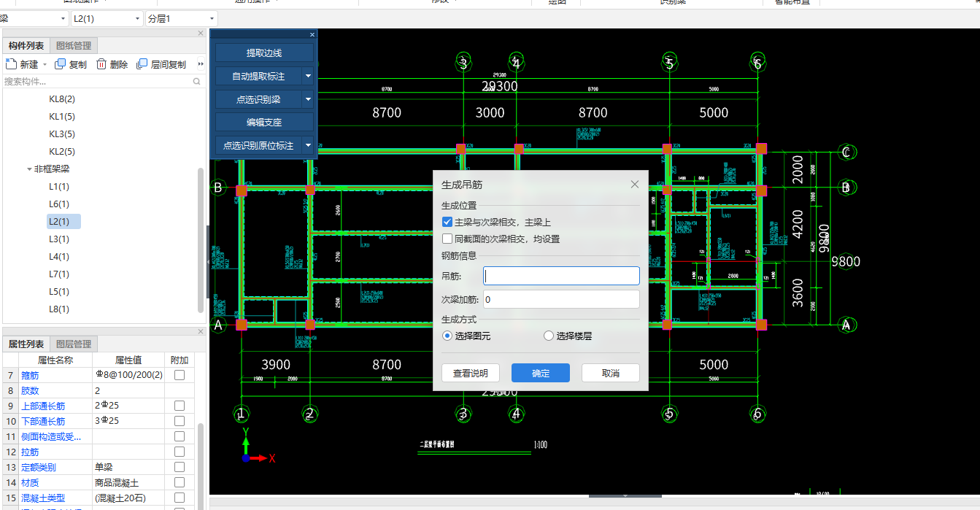Close the 属性列表 panel
This screenshot has height=510, width=980.
[201, 331]
